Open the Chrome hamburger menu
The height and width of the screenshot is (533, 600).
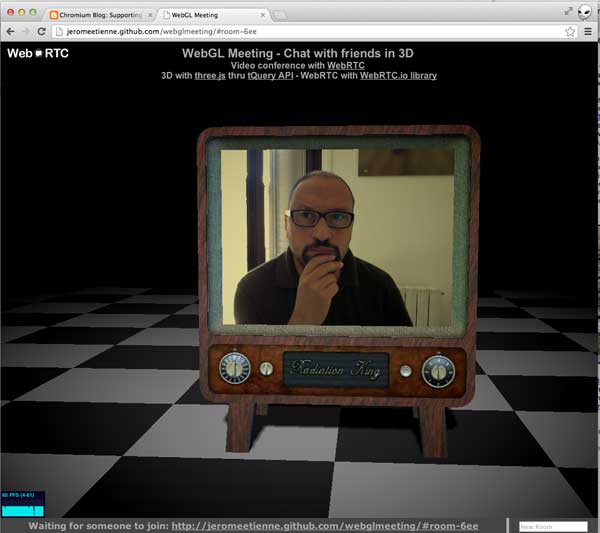point(588,32)
